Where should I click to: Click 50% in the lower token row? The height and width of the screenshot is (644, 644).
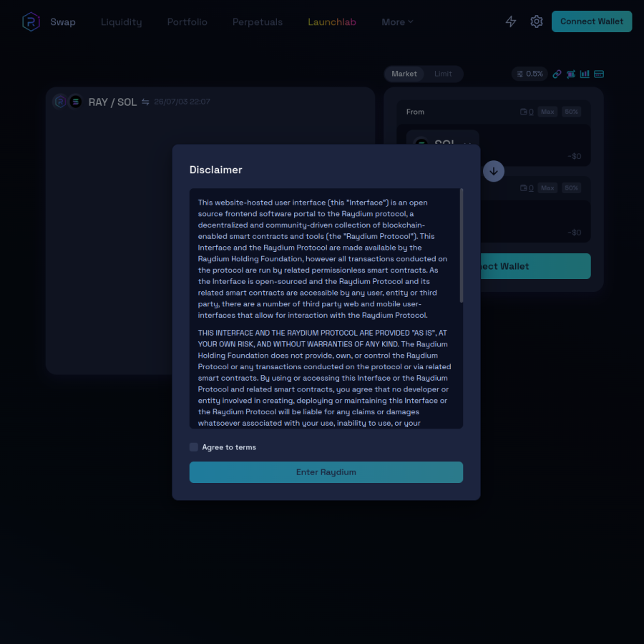point(571,188)
